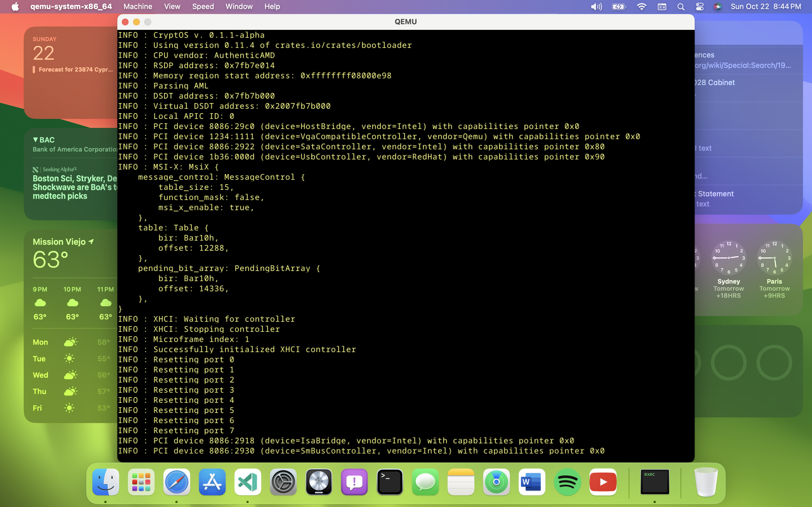812x507 pixels.
Task: Open the exec terminal document in dock
Action: tap(655, 482)
